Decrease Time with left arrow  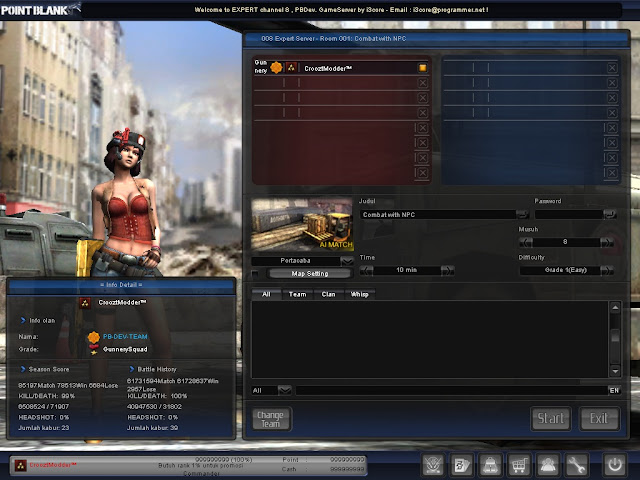point(366,270)
